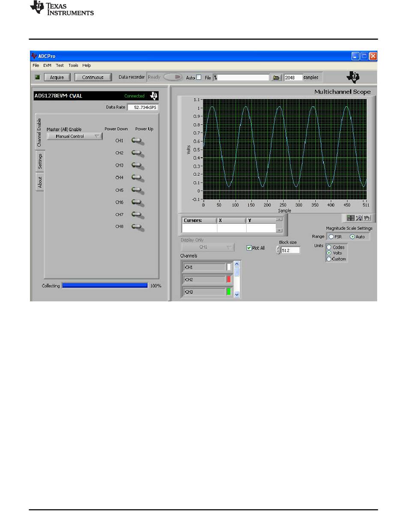Toggle CH3 power switch
Viewport: 407px width, 532px height.
pyautogui.click(x=137, y=165)
